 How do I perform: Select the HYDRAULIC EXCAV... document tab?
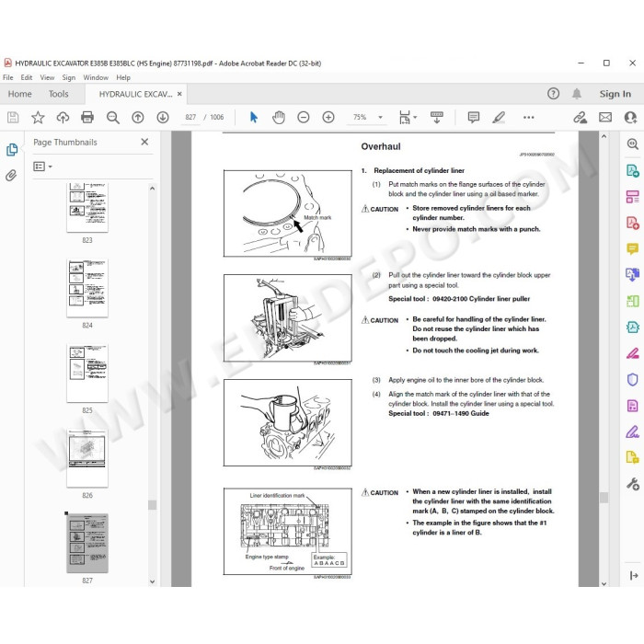[135, 94]
